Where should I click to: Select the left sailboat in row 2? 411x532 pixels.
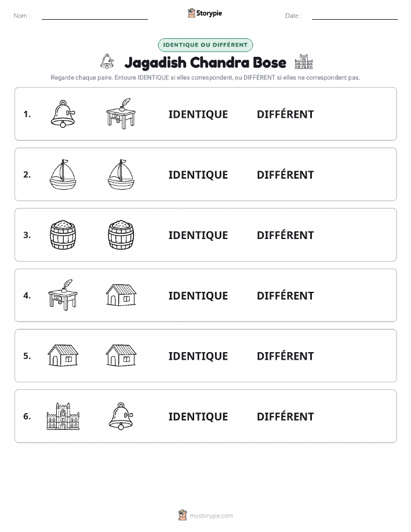63,174
